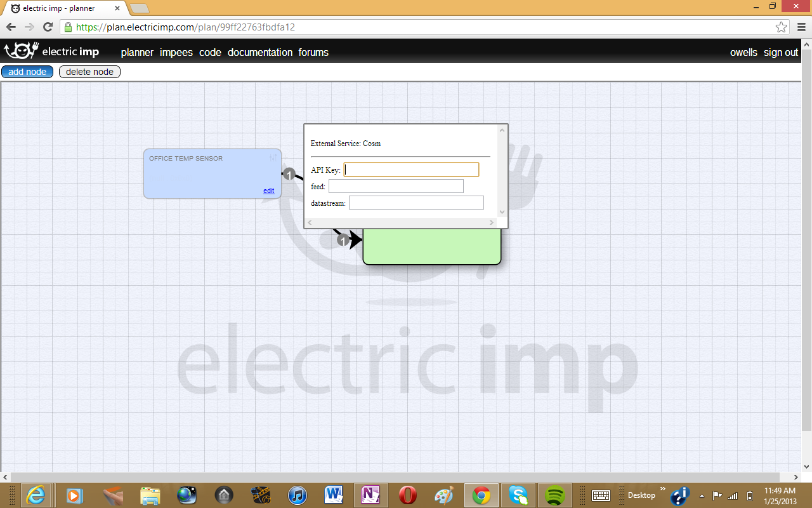Open the Chrome menu
The width and height of the screenshot is (812, 508).
[x=800, y=27]
